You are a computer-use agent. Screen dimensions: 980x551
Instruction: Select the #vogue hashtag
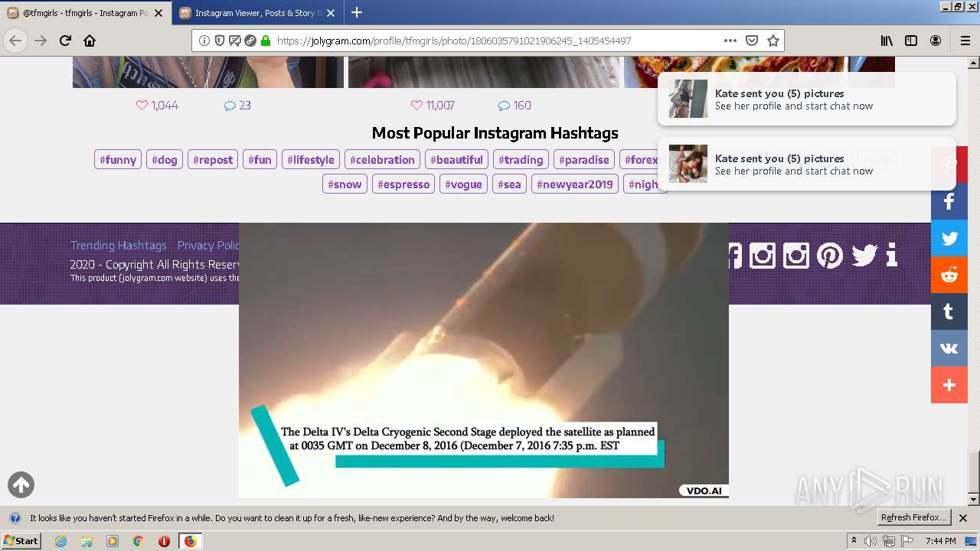coord(463,184)
